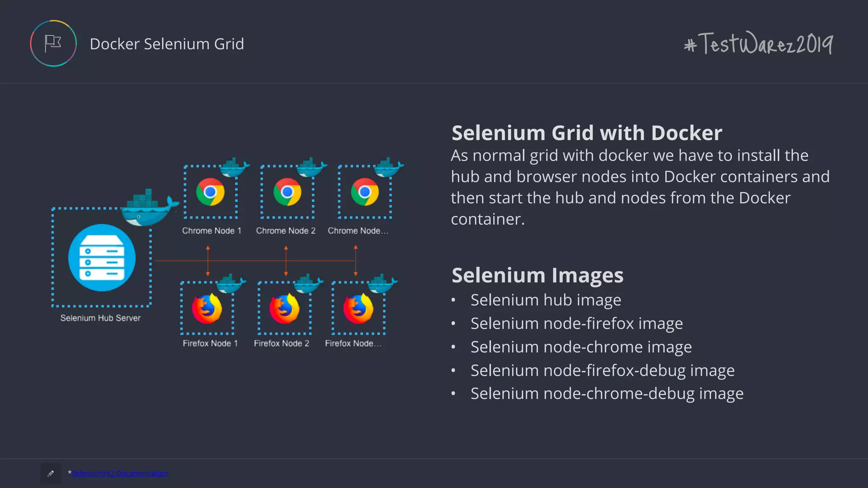Click the 'Selenium Images' heading
This screenshot has width=868, height=488.
pyautogui.click(x=537, y=275)
